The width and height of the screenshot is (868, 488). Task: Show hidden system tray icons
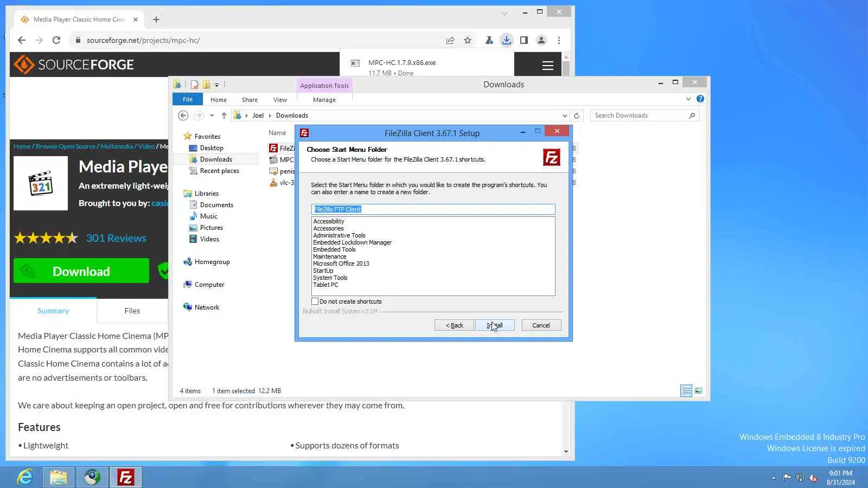(x=774, y=478)
